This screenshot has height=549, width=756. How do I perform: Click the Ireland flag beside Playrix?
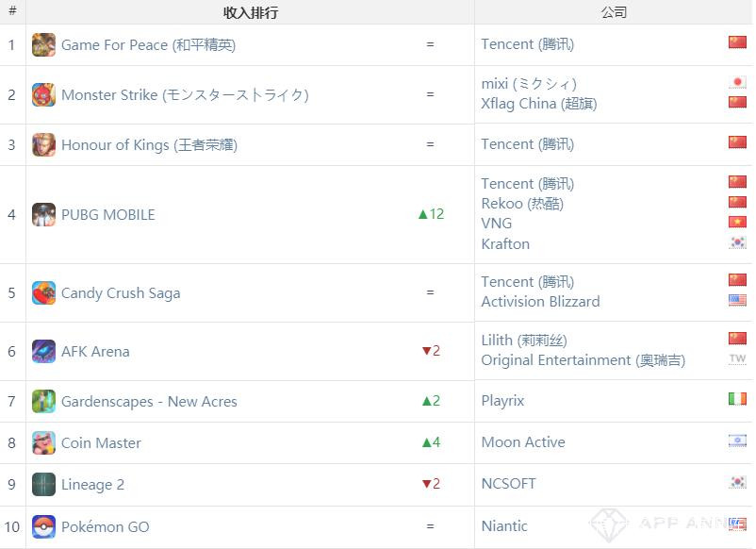[737, 400]
